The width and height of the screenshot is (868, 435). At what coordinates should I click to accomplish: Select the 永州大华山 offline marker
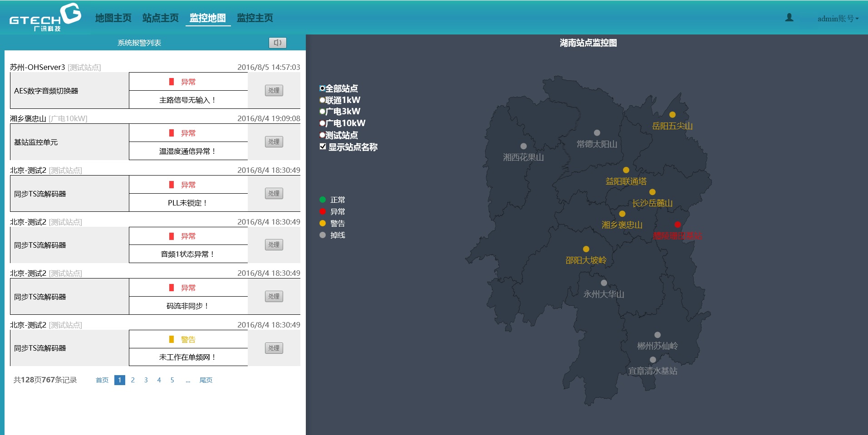[603, 283]
